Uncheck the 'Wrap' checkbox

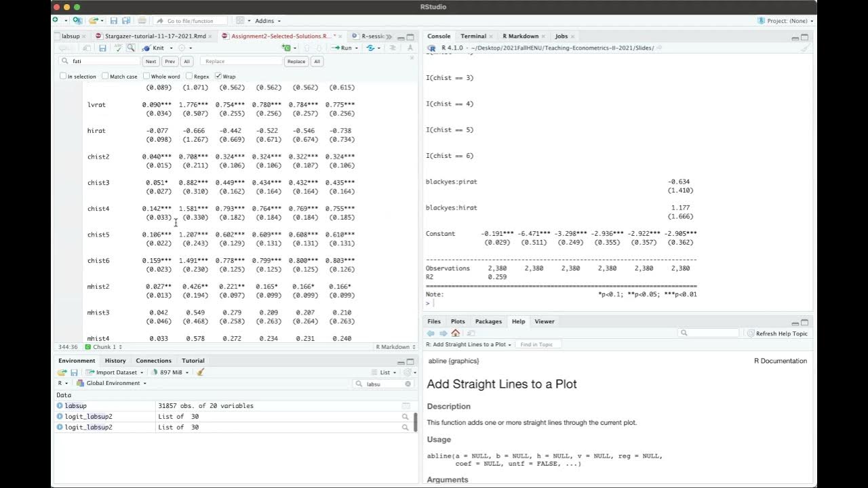(218, 76)
